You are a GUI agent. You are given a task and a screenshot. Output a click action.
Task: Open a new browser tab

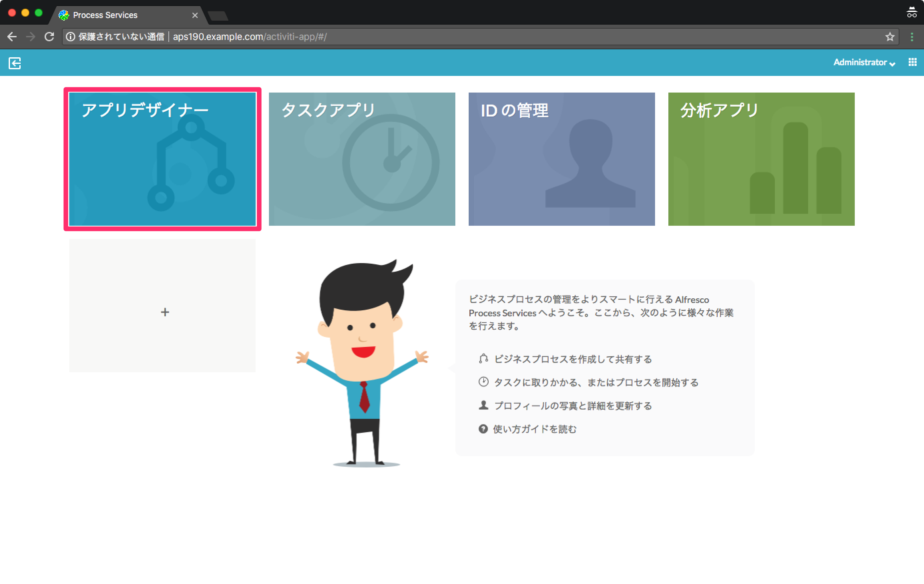click(218, 16)
